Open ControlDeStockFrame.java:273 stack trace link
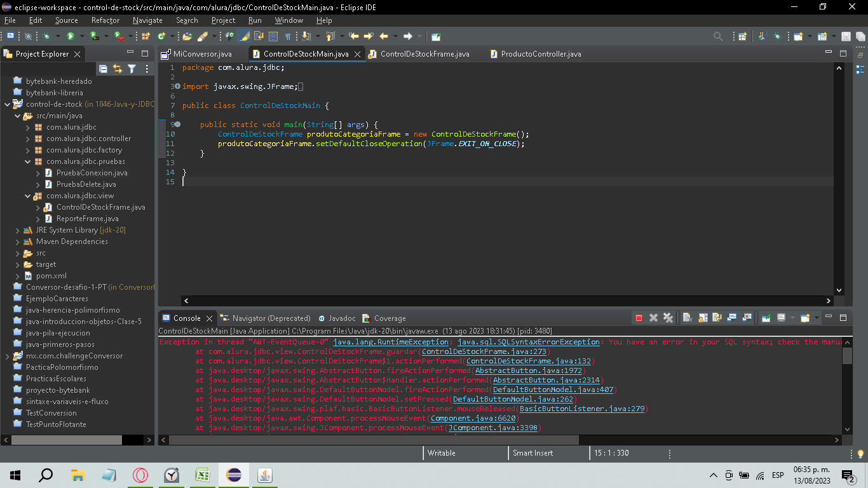The image size is (868, 488). pos(484,351)
